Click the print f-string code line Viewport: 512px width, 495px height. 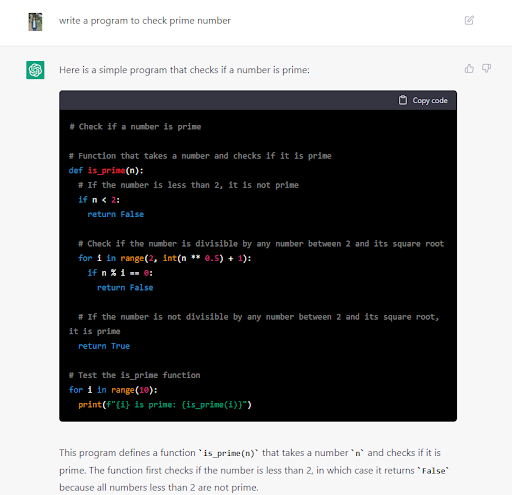[x=165, y=405]
